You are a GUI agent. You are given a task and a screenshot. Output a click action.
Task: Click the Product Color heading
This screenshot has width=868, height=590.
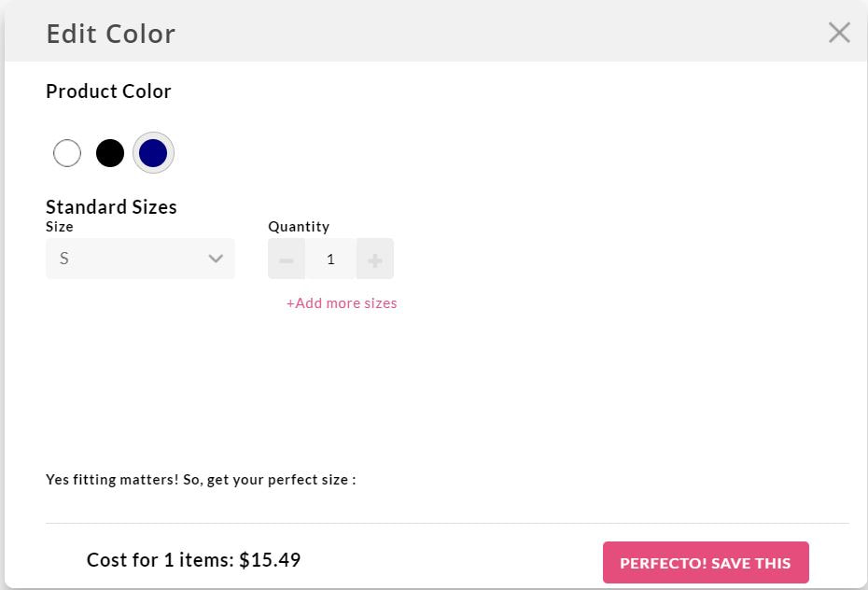(x=108, y=91)
